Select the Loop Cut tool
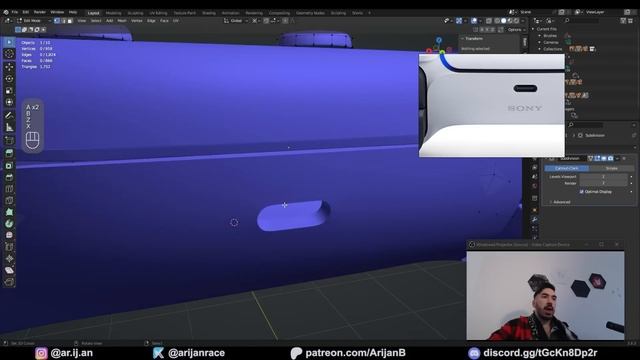The height and width of the screenshot is (360, 640). [x=9, y=189]
